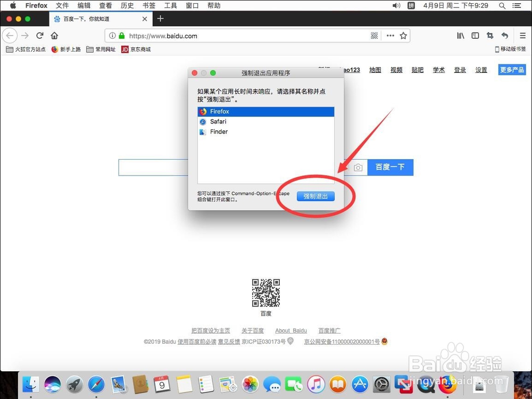Open the 历史 menu
Screen dimensions: 532x399
point(127,5)
